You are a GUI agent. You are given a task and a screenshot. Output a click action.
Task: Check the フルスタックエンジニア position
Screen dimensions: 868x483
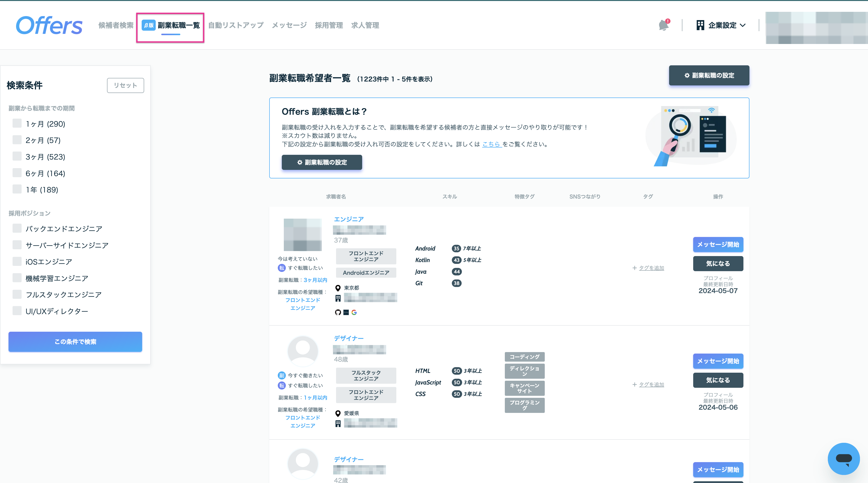(x=17, y=295)
